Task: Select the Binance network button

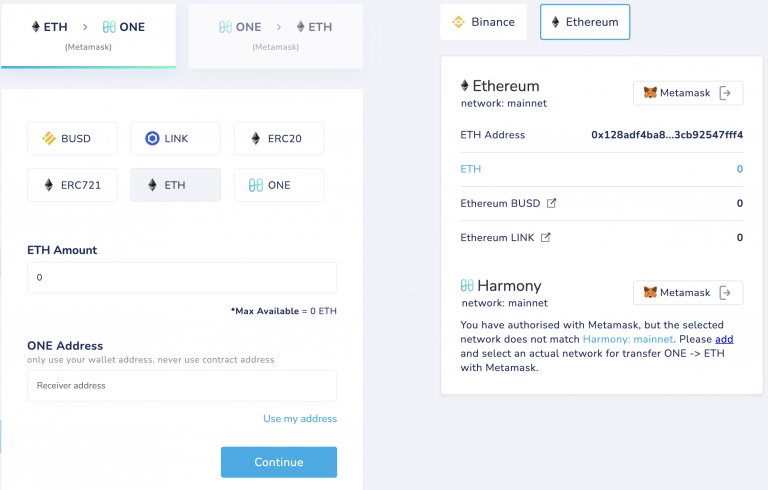Action: pos(484,22)
